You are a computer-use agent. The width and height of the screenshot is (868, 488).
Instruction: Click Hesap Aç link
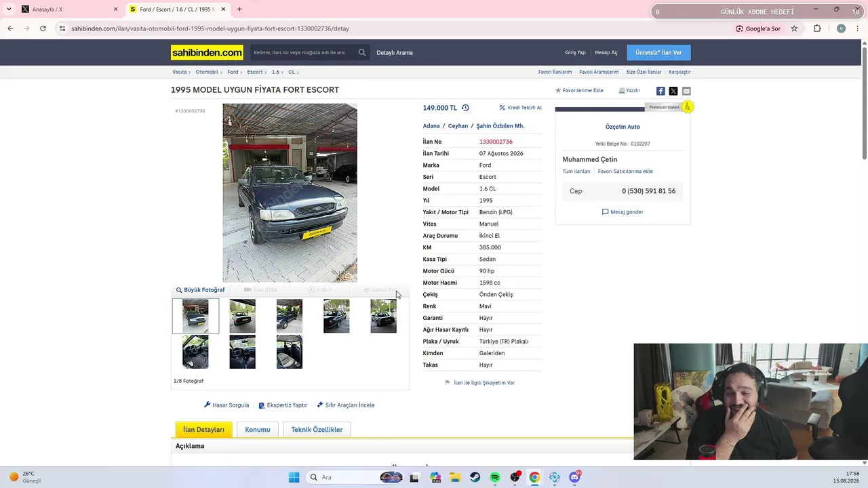click(x=606, y=53)
